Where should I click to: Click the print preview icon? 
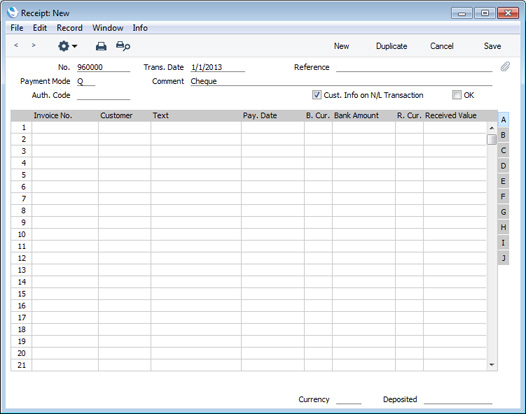click(x=123, y=46)
